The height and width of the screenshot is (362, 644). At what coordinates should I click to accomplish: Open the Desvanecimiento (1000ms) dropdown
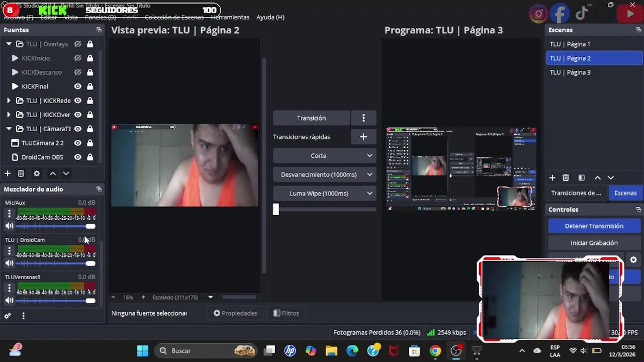tap(325, 174)
